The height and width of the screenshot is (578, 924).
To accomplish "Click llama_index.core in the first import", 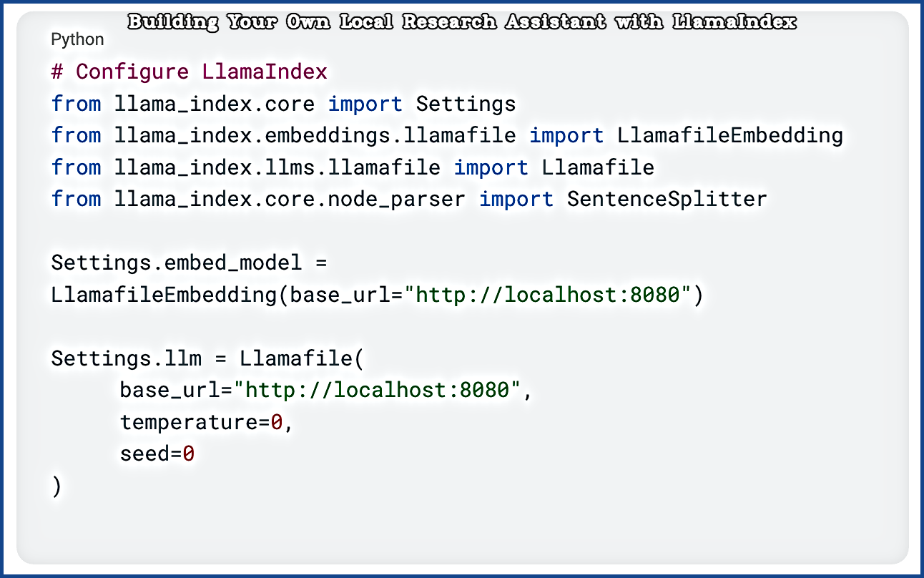I will point(215,104).
